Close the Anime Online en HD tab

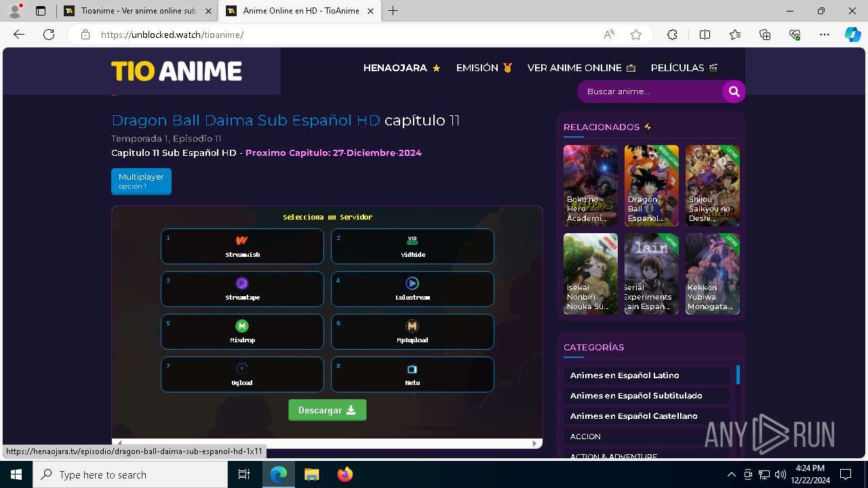370,11
